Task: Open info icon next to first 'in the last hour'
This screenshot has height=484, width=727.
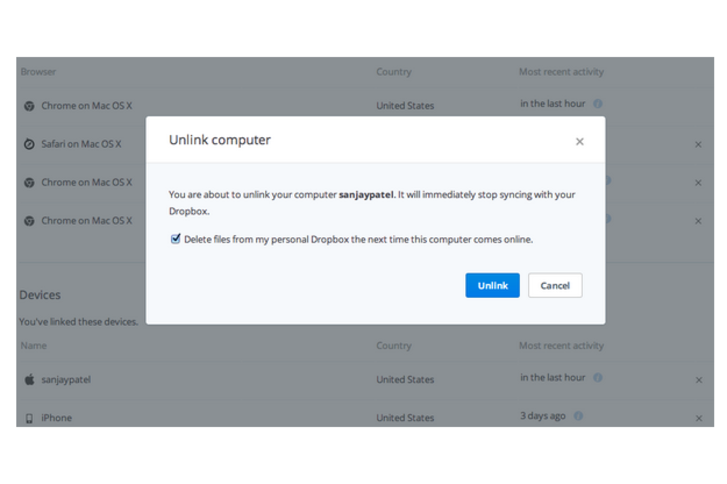Action: point(598,103)
